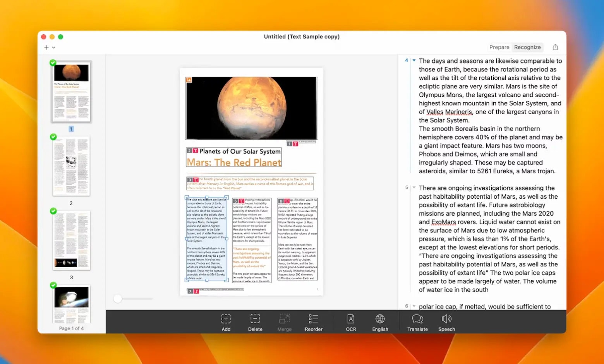Select page 4 thumbnail with spacecraft image
The height and width of the screenshot is (364, 604).
[x=71, y=304]
